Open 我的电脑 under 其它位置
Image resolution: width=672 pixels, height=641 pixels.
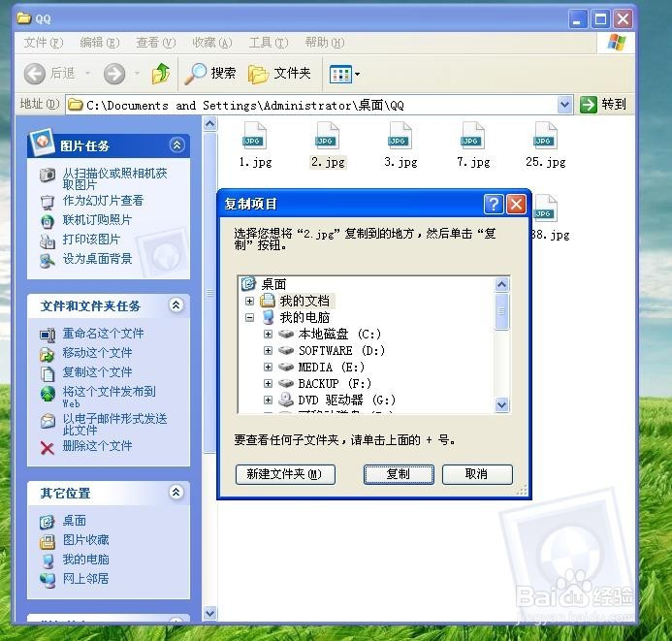[x=85, y=559]
